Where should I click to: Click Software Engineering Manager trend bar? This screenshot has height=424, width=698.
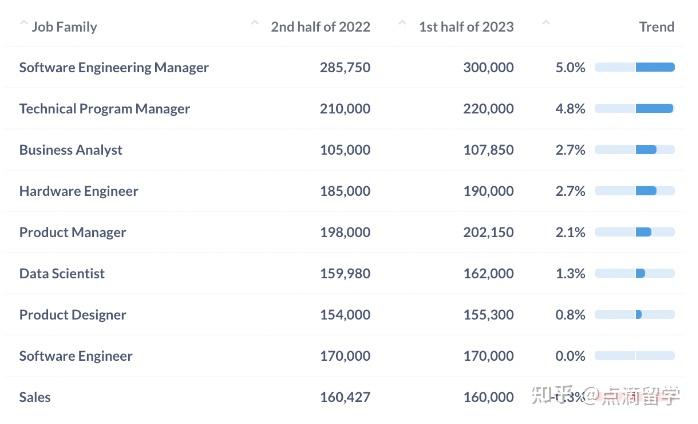(x=635, y=67)
